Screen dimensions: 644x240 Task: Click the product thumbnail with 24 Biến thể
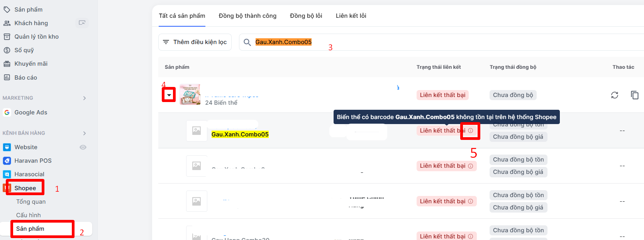coord(190,95)
